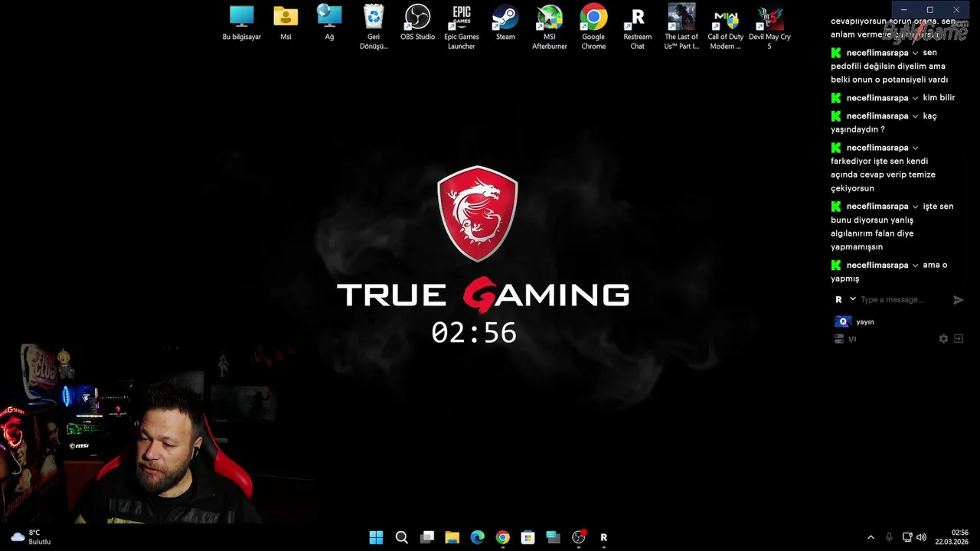Expand the chevron on the 'işte sen bunu' message

point(915,207)
